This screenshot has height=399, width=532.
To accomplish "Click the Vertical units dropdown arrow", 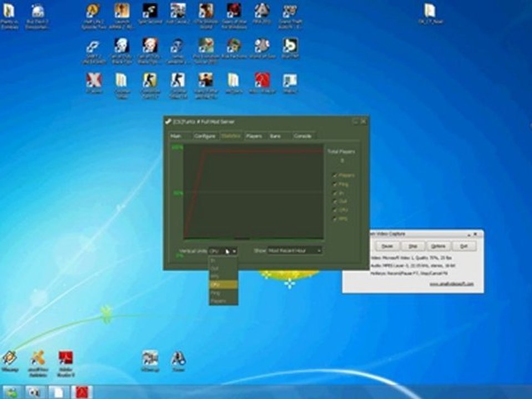I will [x=234, y=251].
